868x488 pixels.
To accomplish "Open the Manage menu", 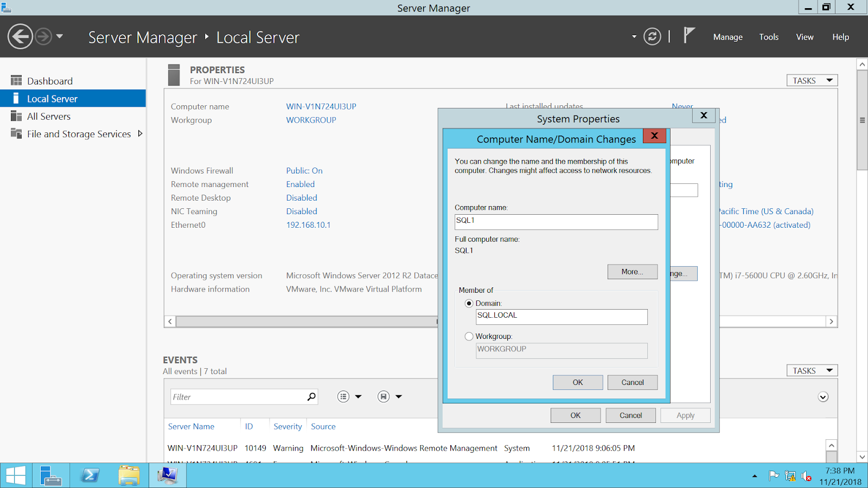I will pos(727,37).
